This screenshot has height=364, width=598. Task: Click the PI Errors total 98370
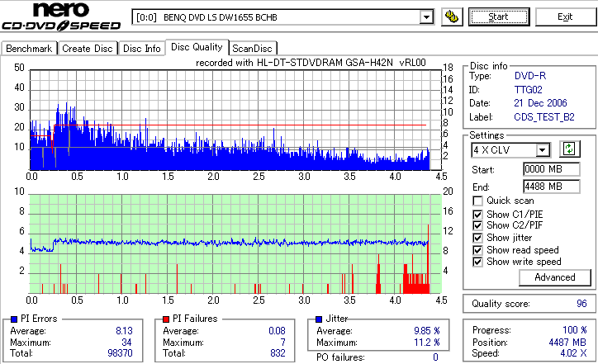[120, 353]
